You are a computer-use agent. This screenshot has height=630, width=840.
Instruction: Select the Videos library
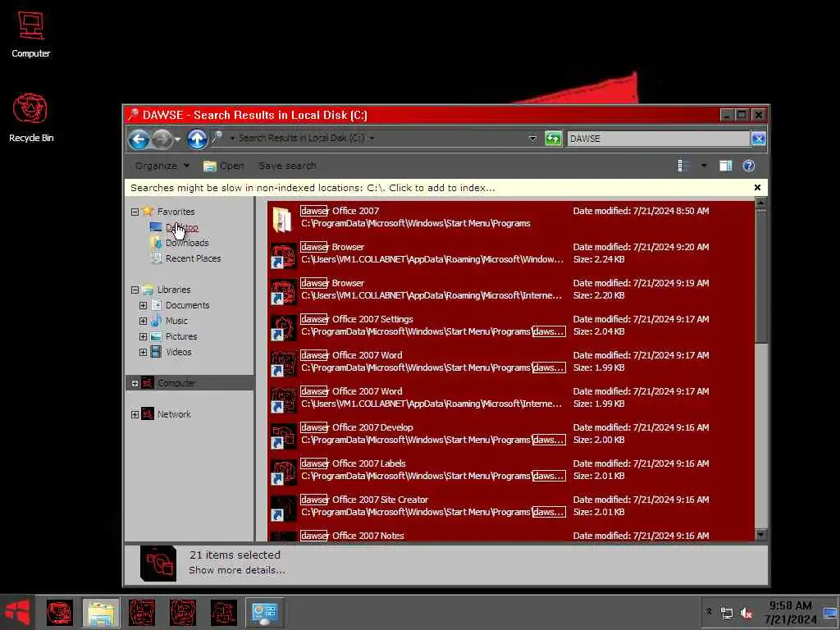pyautogui.click(x=178, y=352)
